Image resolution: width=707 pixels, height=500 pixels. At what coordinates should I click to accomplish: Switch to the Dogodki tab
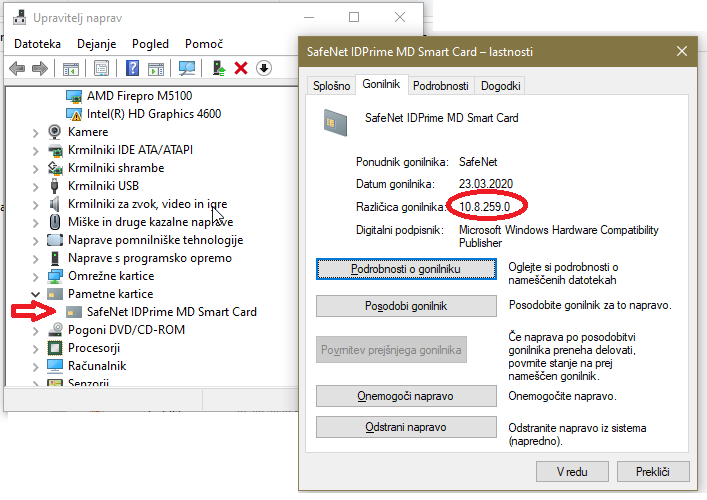coord(500,86)
